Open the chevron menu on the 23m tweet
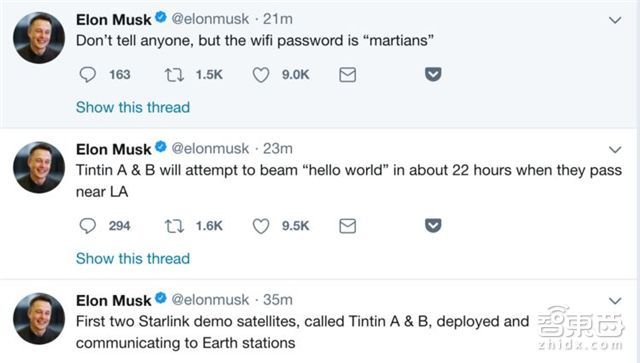This screenshot has width=640, height=363. pos(615,150)
